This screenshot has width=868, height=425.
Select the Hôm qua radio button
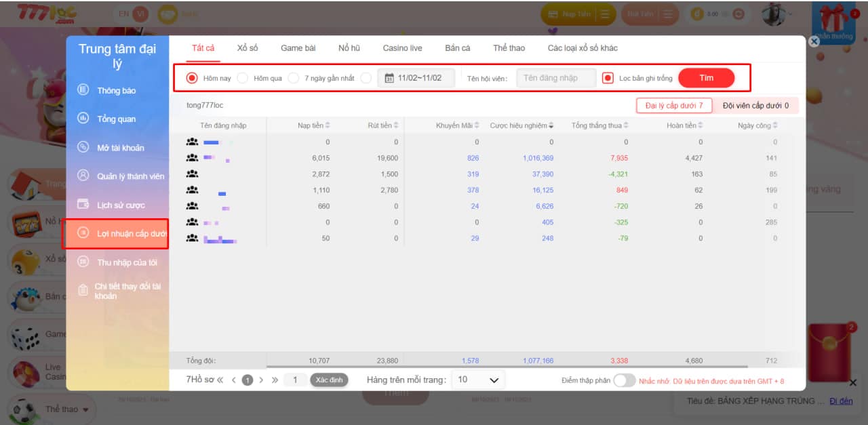tap(242, 78)
